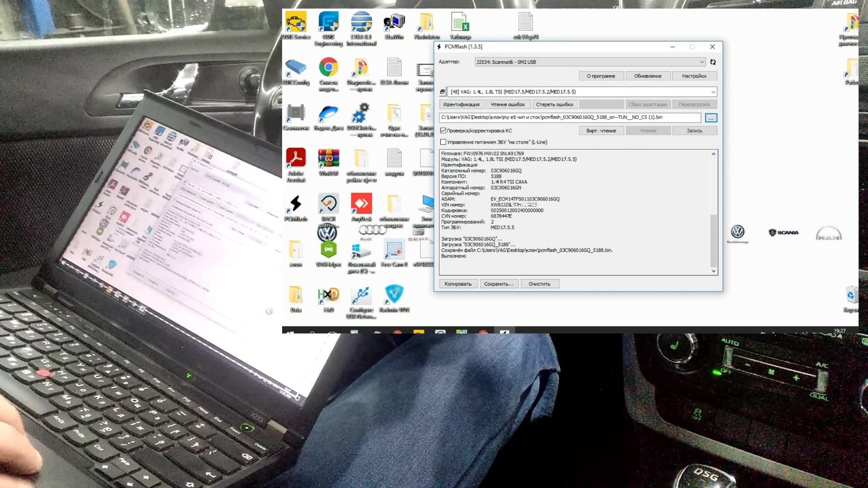Image resolution: width=868 pixels, height=488 pixels.
Task: Open the Flashdaten folder on desktop
Action: [x=427, y=25]
